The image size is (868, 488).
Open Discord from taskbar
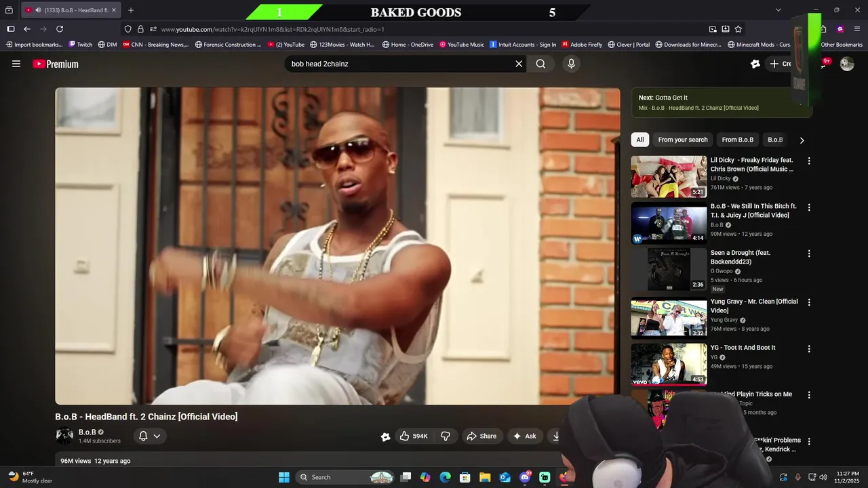pos(525,477)
